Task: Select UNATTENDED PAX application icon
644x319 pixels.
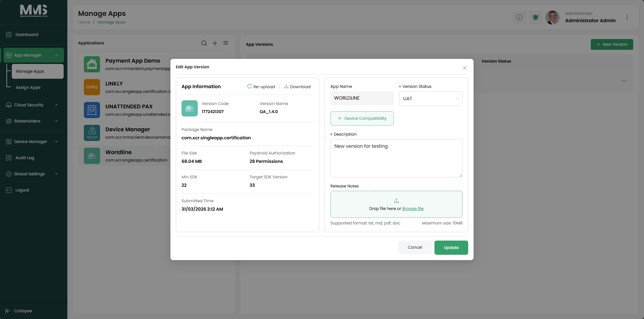Action: [x=92, y=110]
